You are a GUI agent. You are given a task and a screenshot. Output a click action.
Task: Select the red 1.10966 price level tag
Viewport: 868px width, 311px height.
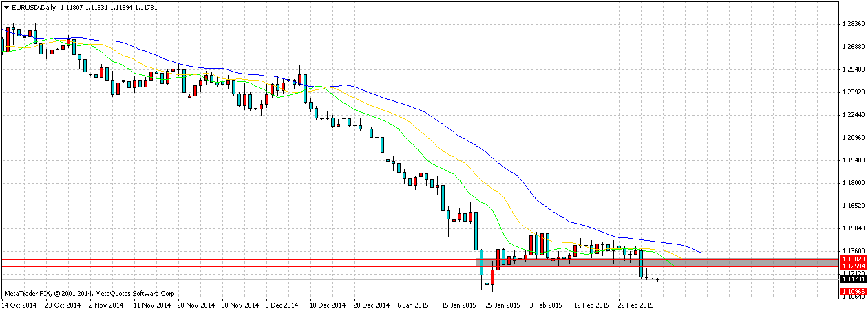[x=853, y=292]
